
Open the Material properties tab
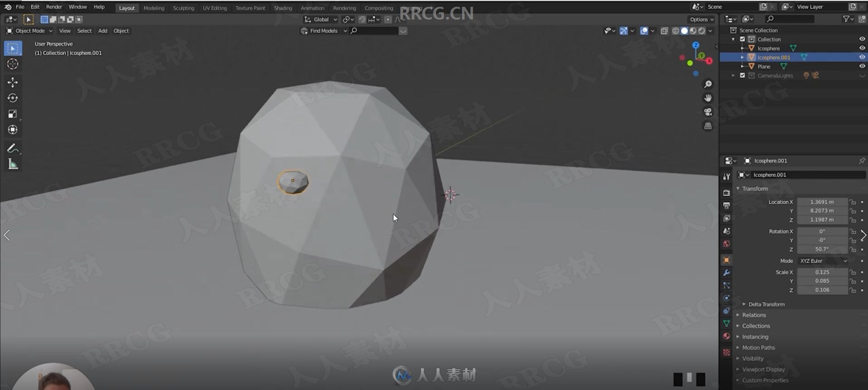[x=726, y=336]
